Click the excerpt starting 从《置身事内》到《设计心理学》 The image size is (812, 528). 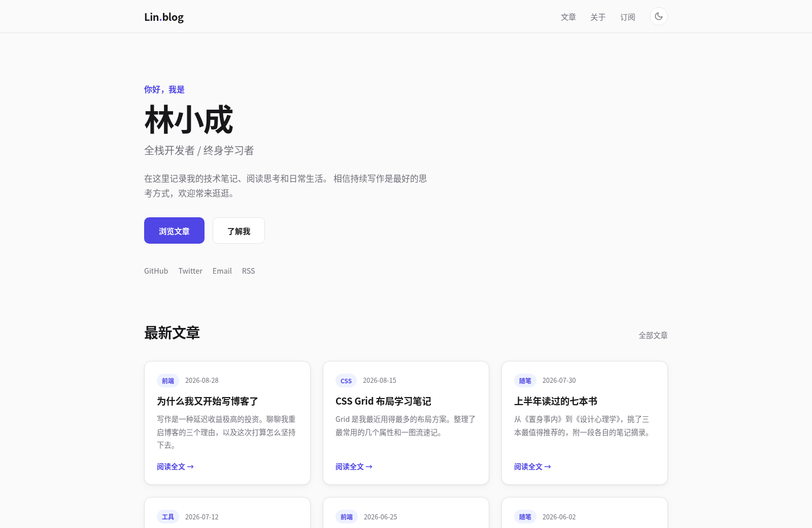point(584,425)
